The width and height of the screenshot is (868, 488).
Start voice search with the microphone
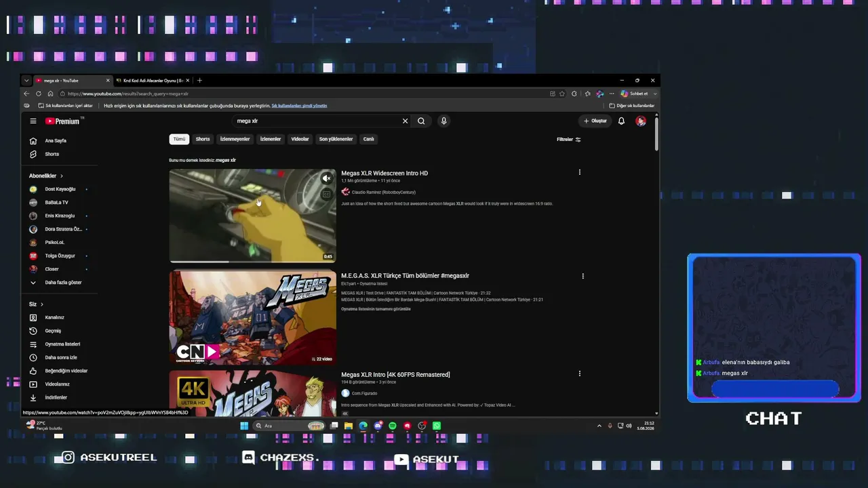click(x=443, y=121)
